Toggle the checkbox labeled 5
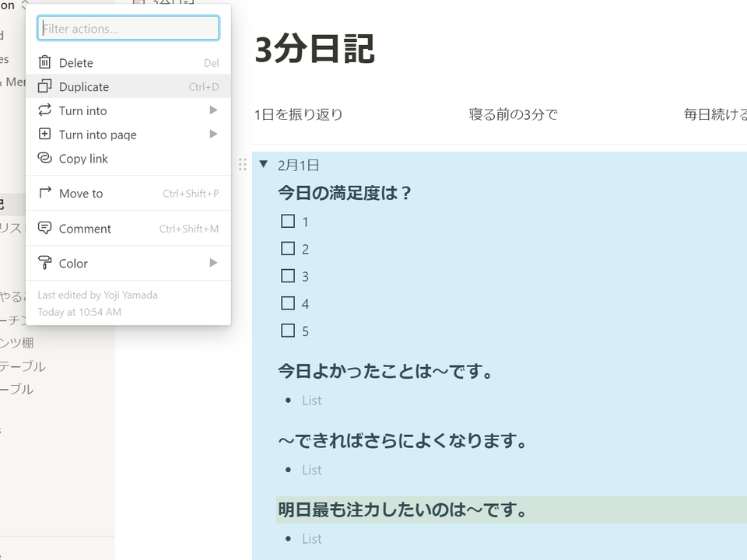The width and height of the screenshot is (747, 560). click(x=288, y=331)
